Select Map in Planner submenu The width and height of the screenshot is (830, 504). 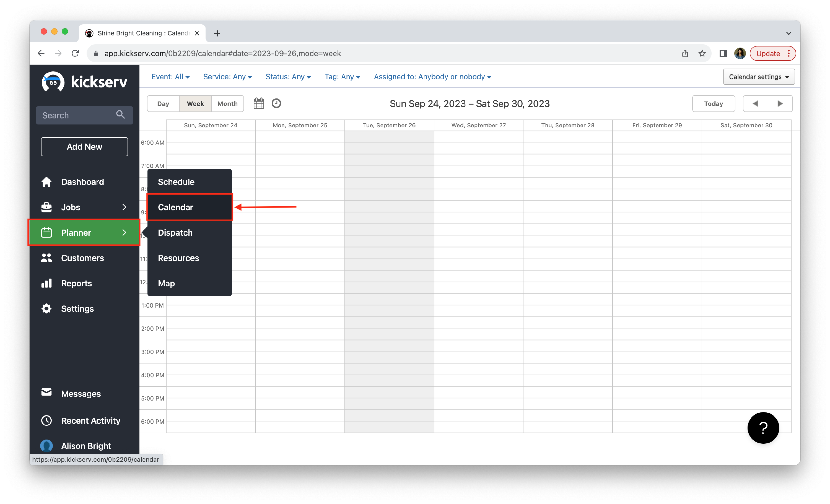(166, 283)
